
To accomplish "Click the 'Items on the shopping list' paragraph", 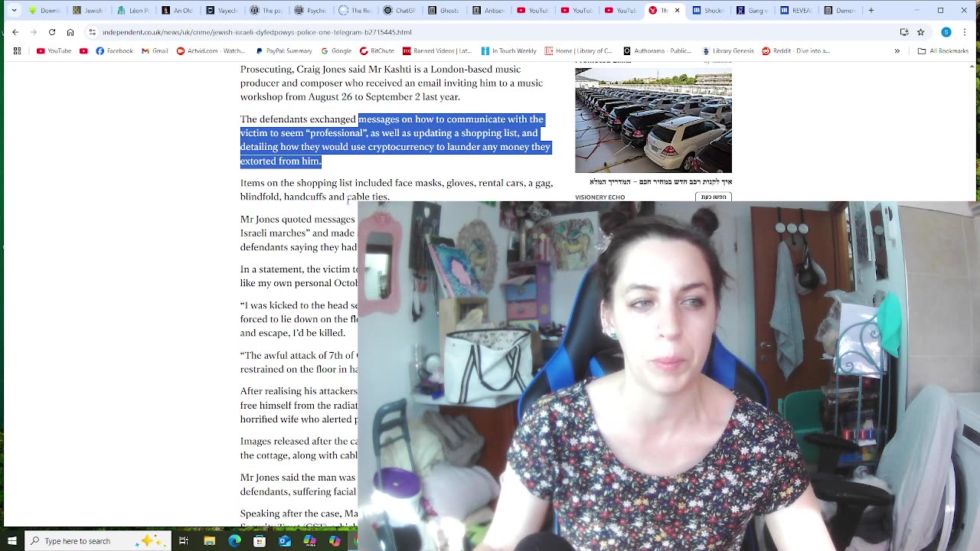I will [x=397, y=190].
